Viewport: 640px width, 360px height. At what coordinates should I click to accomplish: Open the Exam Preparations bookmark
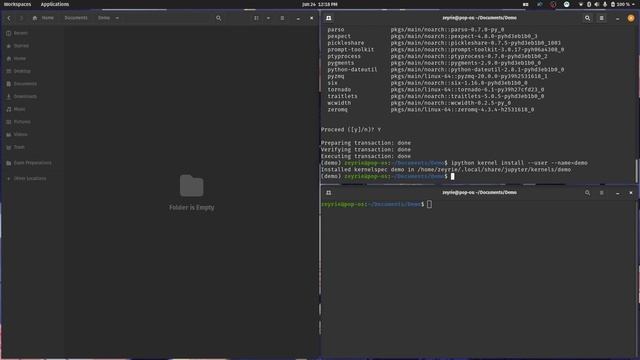point(32,163)
